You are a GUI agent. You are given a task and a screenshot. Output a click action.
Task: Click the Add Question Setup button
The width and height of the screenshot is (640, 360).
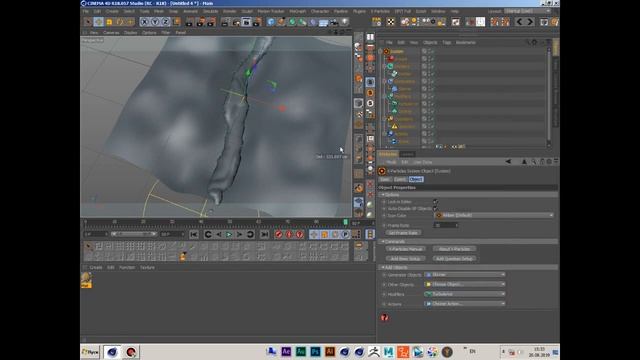pyautogui.click(x=454, y=259)
